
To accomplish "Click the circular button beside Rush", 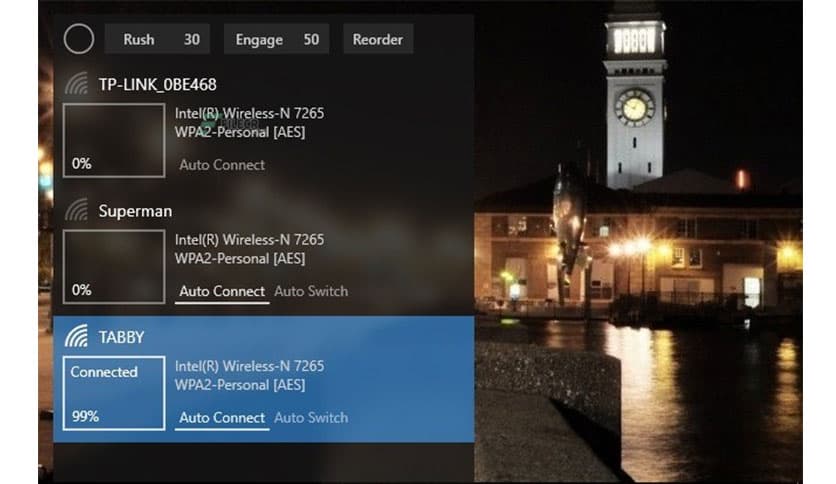I will click(79, 39).
